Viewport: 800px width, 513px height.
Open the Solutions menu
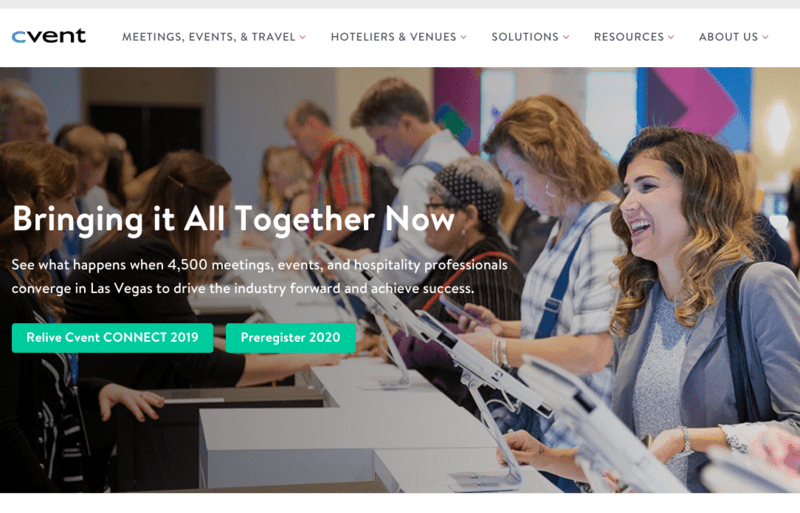(525, 37)
